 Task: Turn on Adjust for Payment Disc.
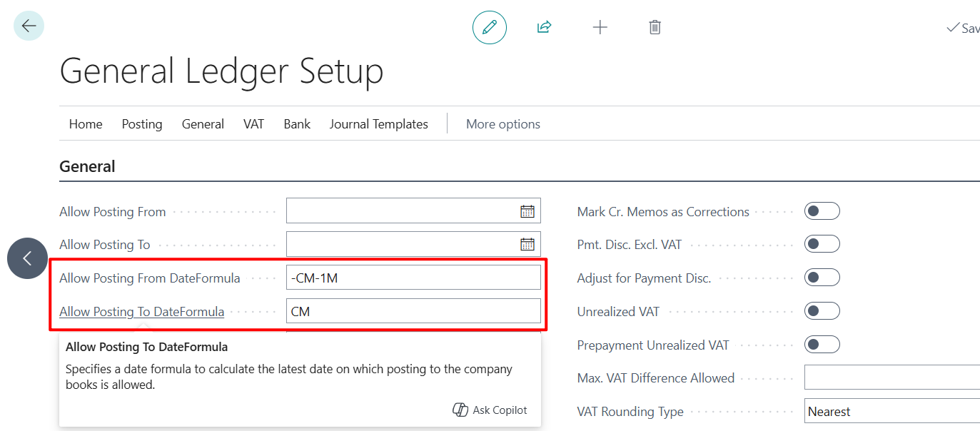click(x=822, y=277)
